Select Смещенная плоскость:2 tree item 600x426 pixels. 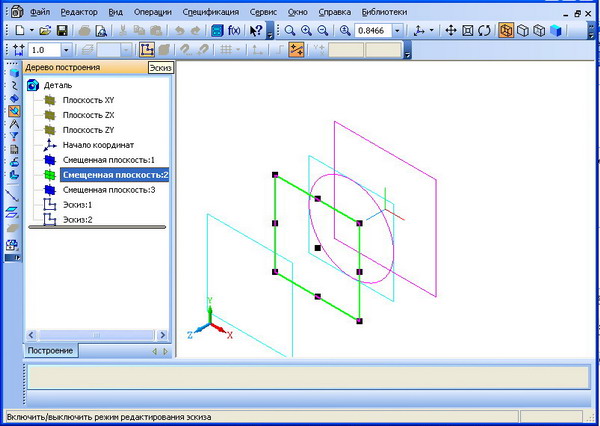tap(114, 175)
